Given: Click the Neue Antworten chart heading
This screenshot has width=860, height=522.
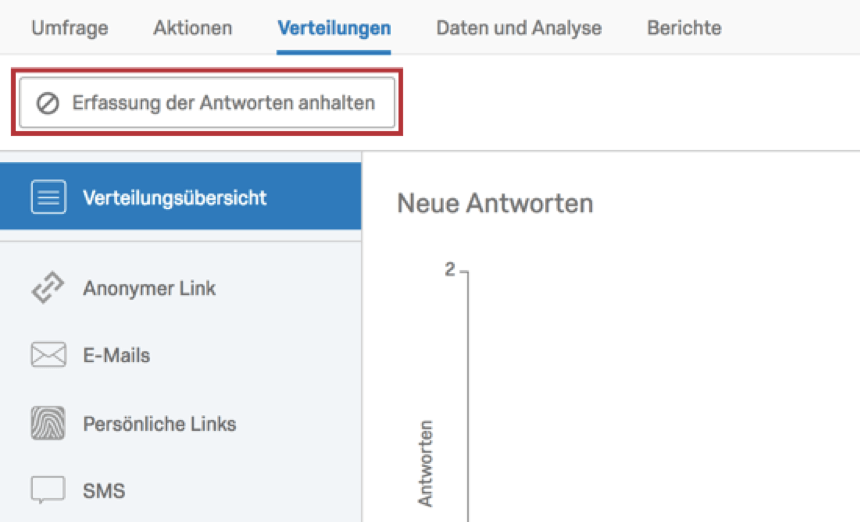Looking at the screenshot, I should 495,203.
